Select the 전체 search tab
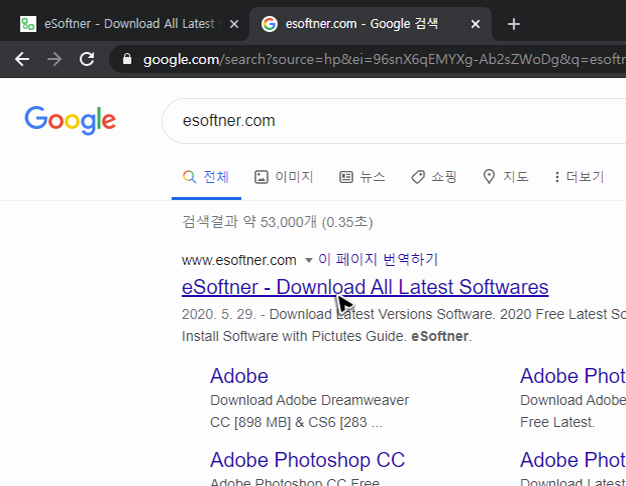The width and height of the screenshot is (626, 486). coord(206,177)
